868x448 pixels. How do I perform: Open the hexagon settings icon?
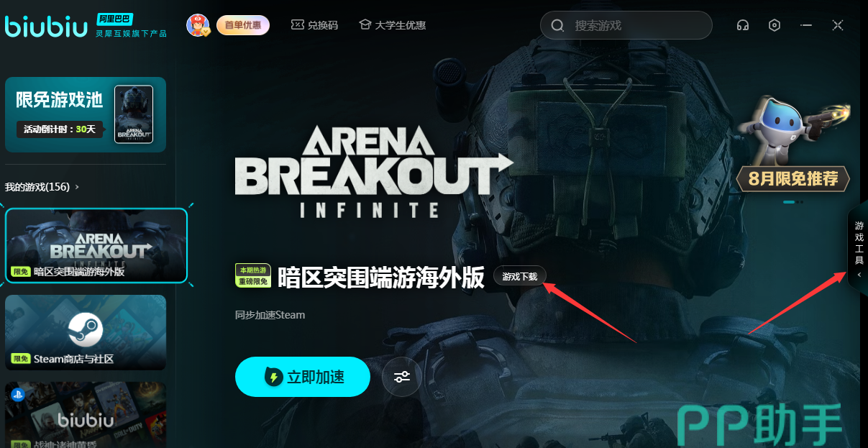coord(775,25)
